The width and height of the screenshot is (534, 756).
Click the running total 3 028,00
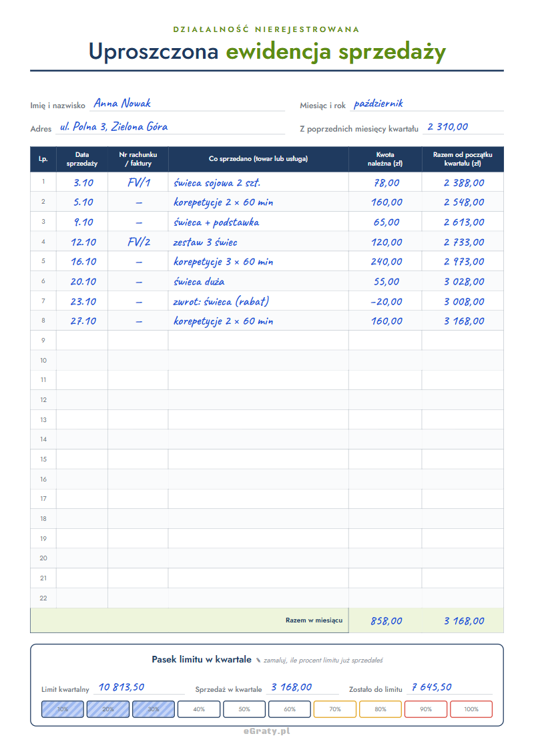[464, 282]
